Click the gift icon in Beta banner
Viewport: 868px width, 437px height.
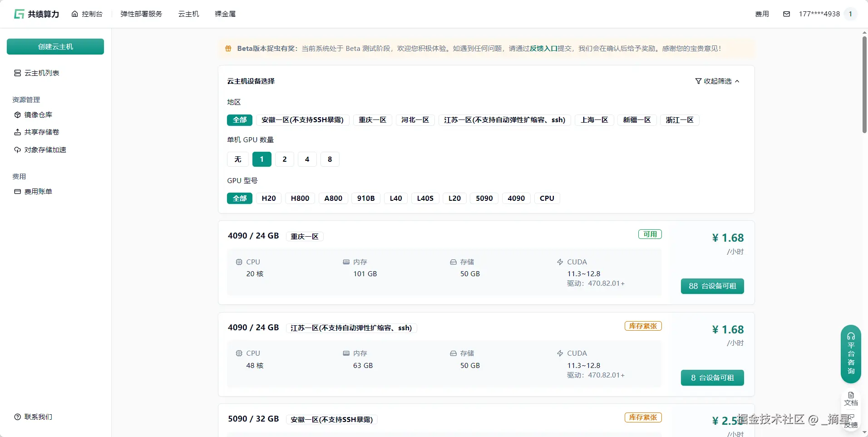coord(228,49)
